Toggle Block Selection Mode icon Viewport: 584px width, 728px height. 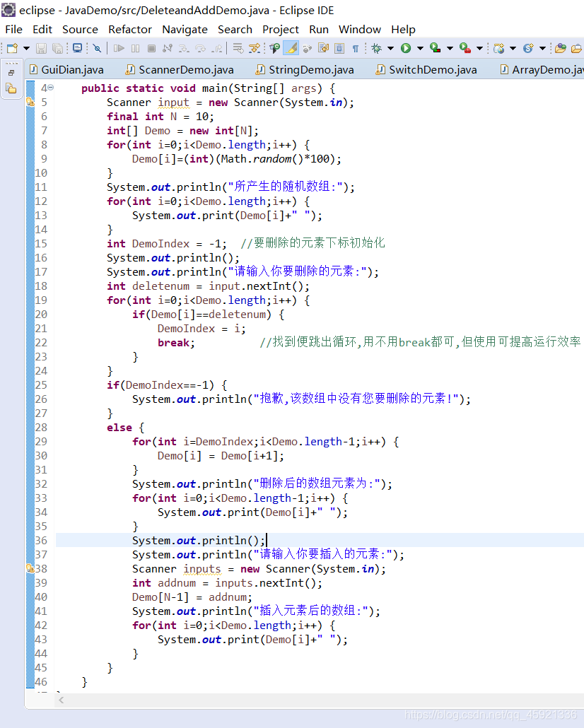pyautogui.click(x=339, y=48)
